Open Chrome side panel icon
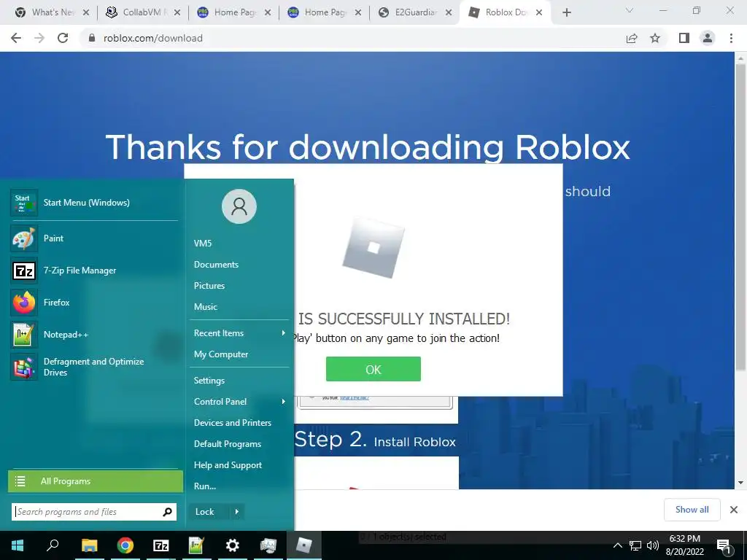The height and width of the screenshot is (560, 747). (684, 38)
